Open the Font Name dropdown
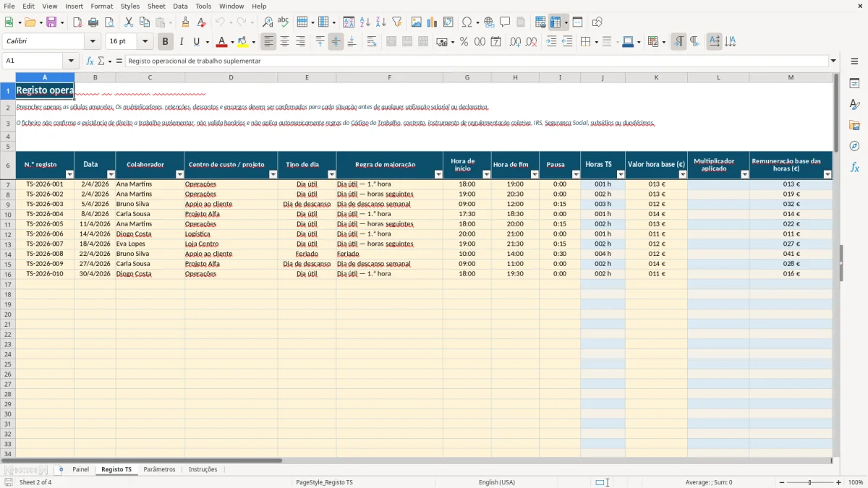Viewport: 868px width, 488px height. point(93,42)
